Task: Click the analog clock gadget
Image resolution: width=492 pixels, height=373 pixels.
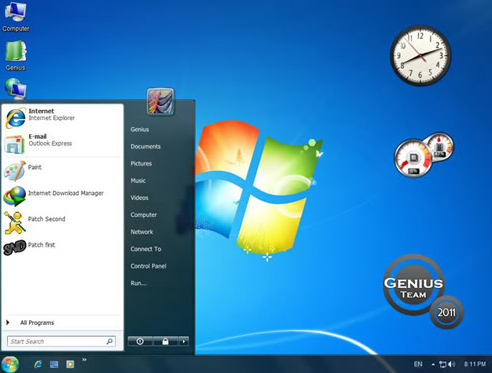Action: point(421,56)
